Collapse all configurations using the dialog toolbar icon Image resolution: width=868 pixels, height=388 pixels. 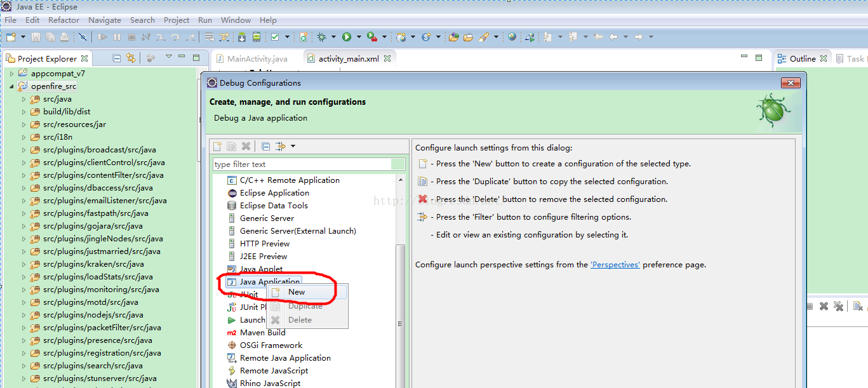coord(265,146)
